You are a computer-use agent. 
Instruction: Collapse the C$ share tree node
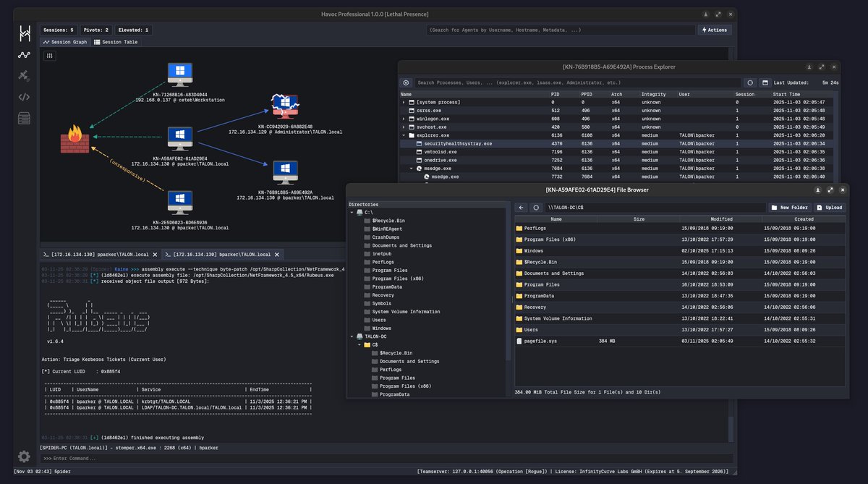(359, 345)
